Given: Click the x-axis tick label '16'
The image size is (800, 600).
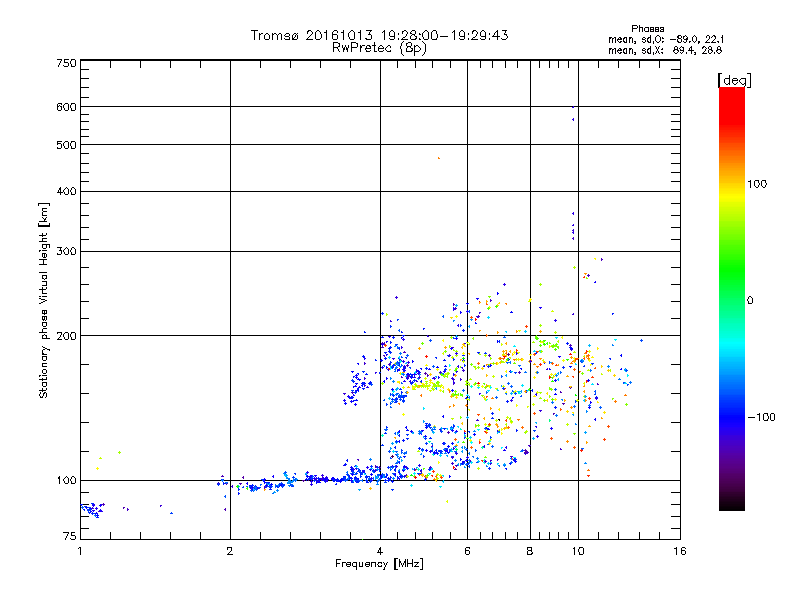Looking at the screenshot, I should [680, 551].
